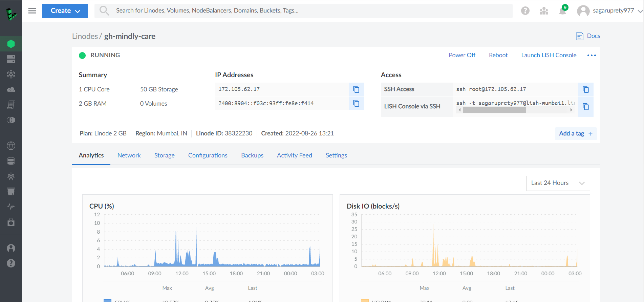Switch to the Analytics tab

[91, 155]
